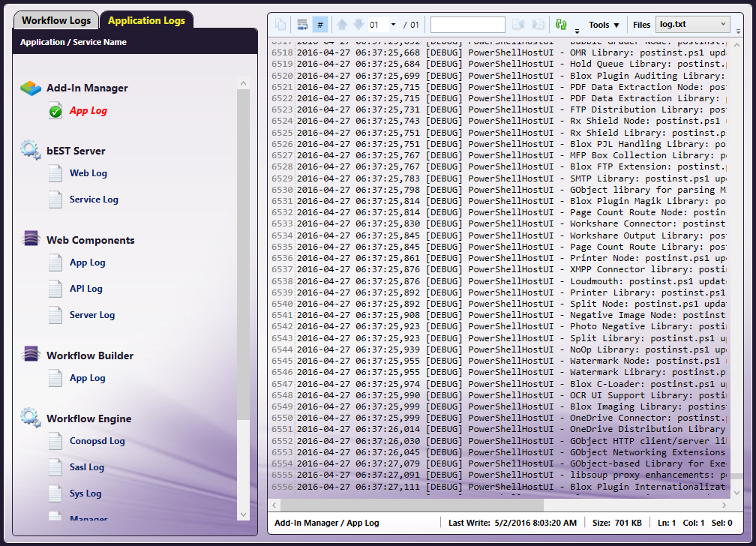Go to next page using down arrow
The width and height of the screenshot is (756, 546).
tap(358, 25)
